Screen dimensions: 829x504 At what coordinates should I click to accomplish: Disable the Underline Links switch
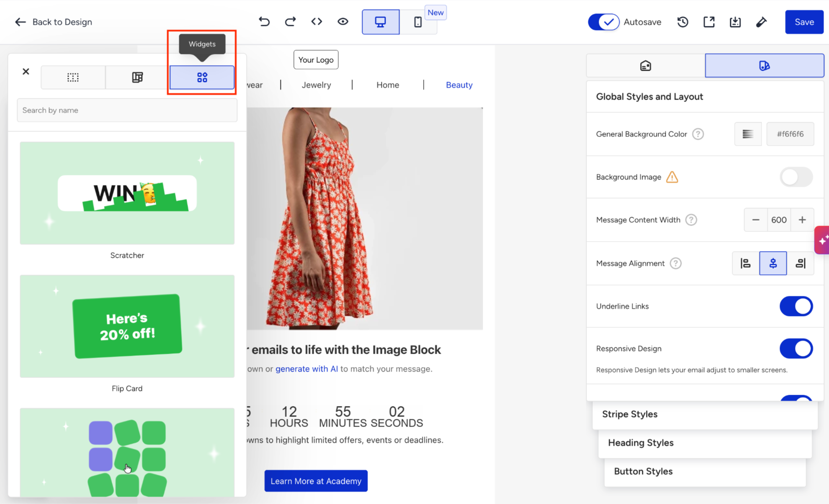796,306
